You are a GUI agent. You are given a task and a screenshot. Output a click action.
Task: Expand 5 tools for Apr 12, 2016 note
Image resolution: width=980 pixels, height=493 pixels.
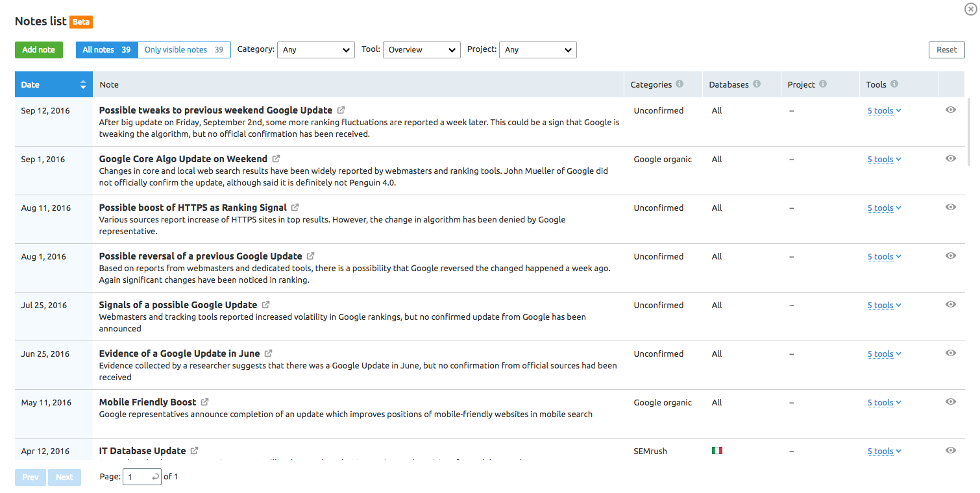pyautogui.click(x=885, y=451)
